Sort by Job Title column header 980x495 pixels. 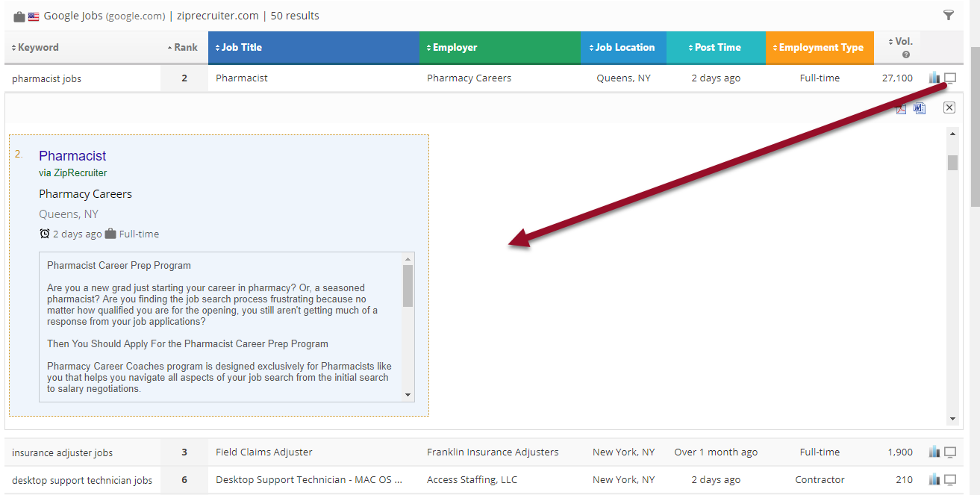click(313, 47)
